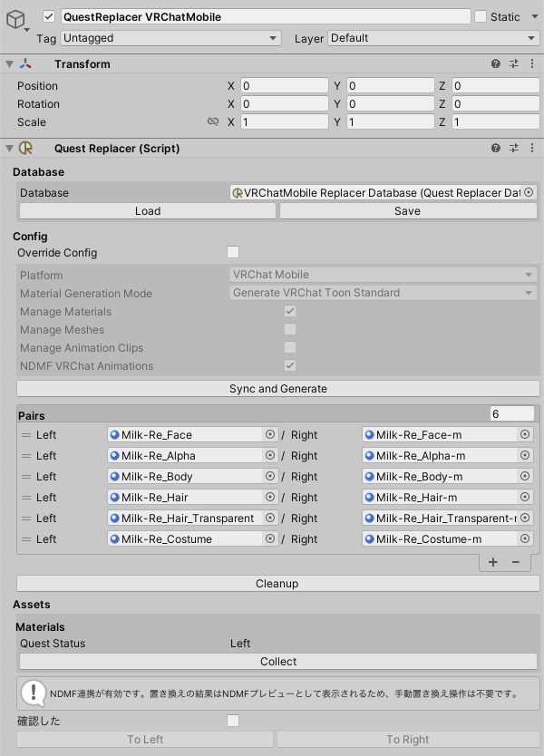Open object picker for Database field
This screenshot has width=544, height=756.
529,192
